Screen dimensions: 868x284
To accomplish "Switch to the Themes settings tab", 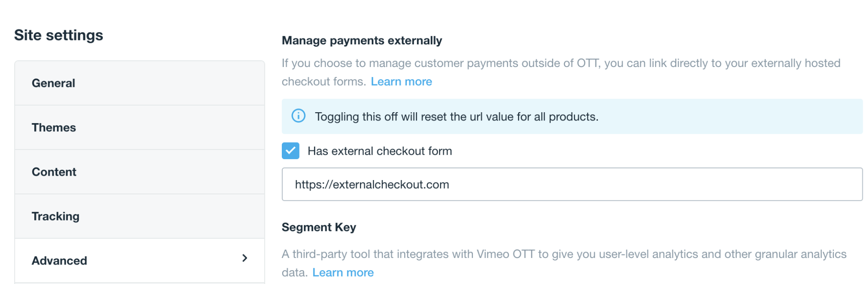I will coord(54,127).
